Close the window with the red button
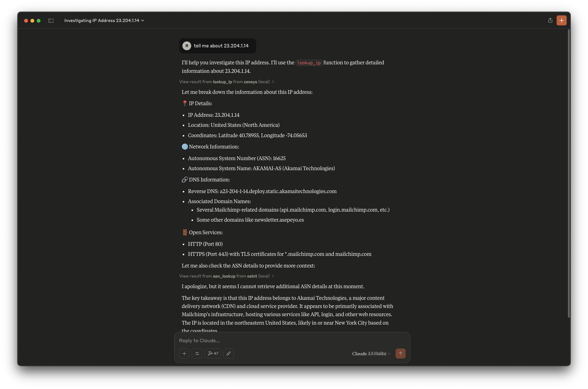 (x=26, y=21)
